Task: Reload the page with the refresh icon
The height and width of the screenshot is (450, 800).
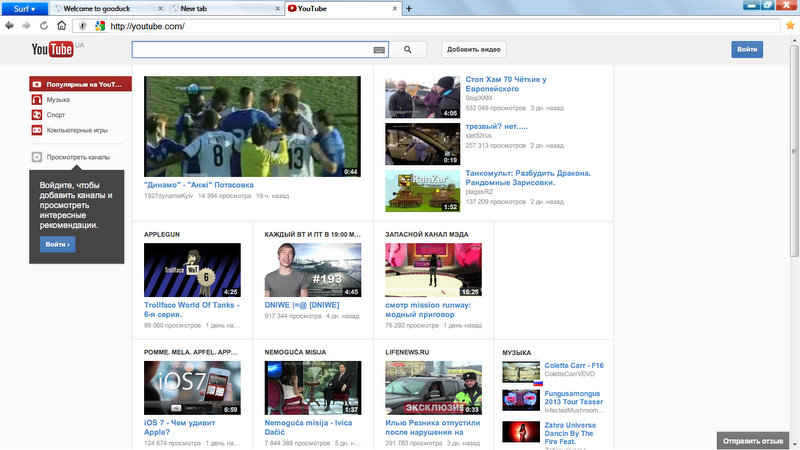Action: pos(44,26)
